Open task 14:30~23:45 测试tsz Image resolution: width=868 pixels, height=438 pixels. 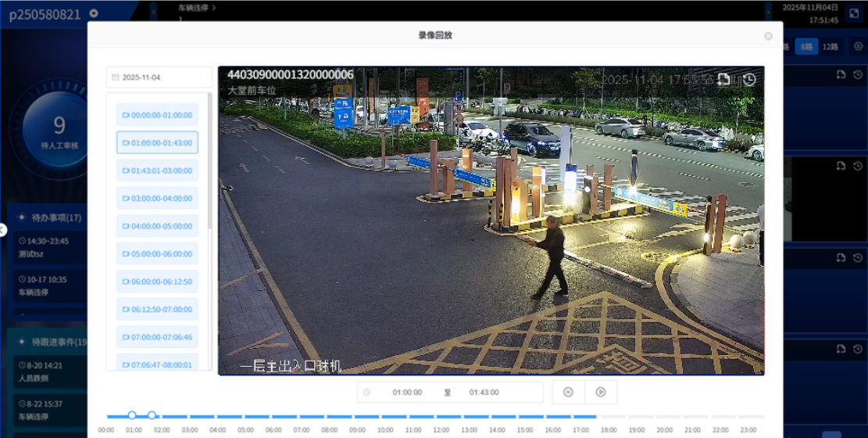tap(50, 247)
